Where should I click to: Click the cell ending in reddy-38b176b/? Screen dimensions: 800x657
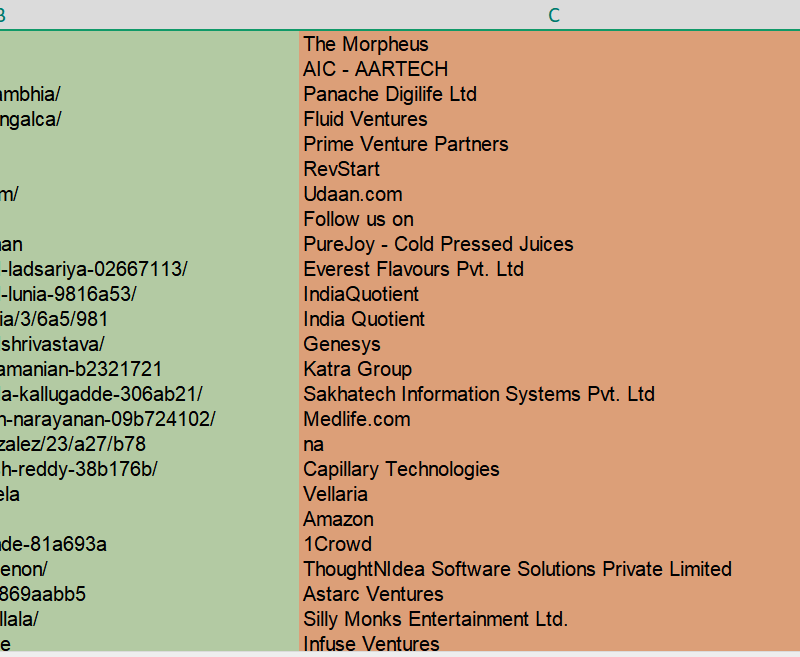tap(149, 469)
